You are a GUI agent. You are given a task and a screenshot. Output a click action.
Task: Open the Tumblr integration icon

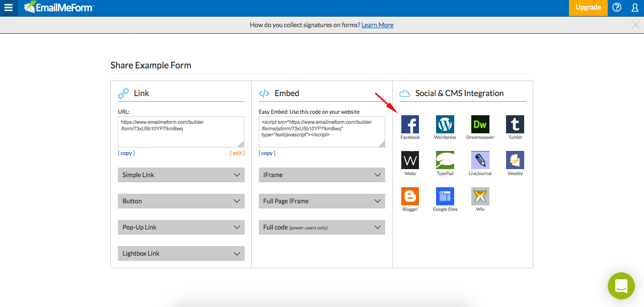[514, 124]
